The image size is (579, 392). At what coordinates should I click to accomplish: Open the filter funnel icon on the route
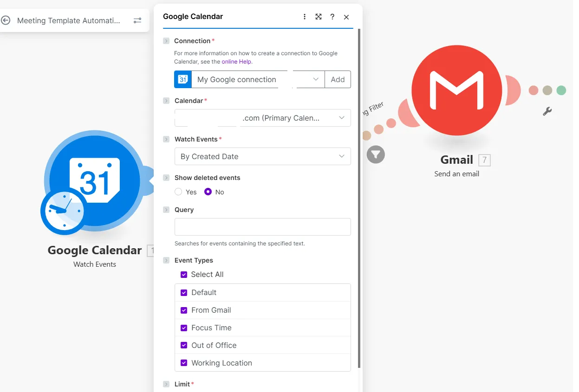376,154
